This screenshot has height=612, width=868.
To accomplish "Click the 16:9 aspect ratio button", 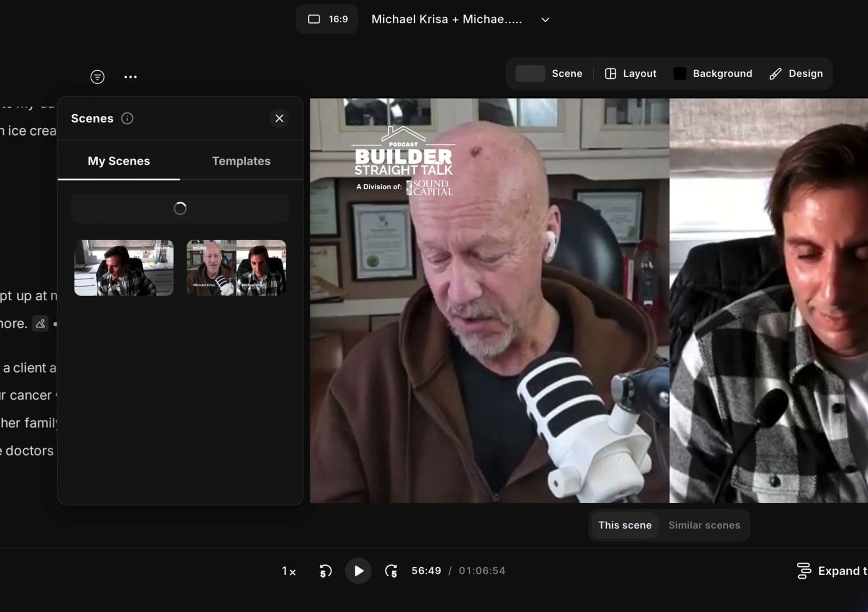I will click(327, 19).
